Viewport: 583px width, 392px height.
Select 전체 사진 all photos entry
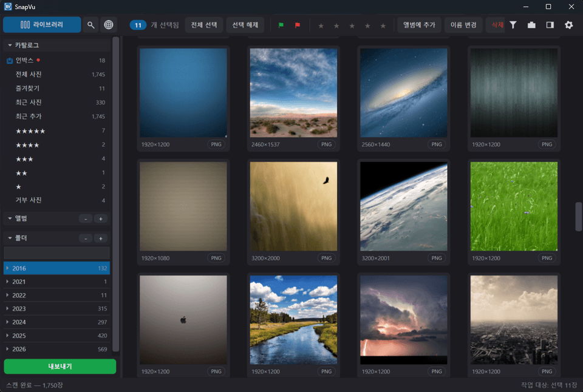click(x=57, y=74)
